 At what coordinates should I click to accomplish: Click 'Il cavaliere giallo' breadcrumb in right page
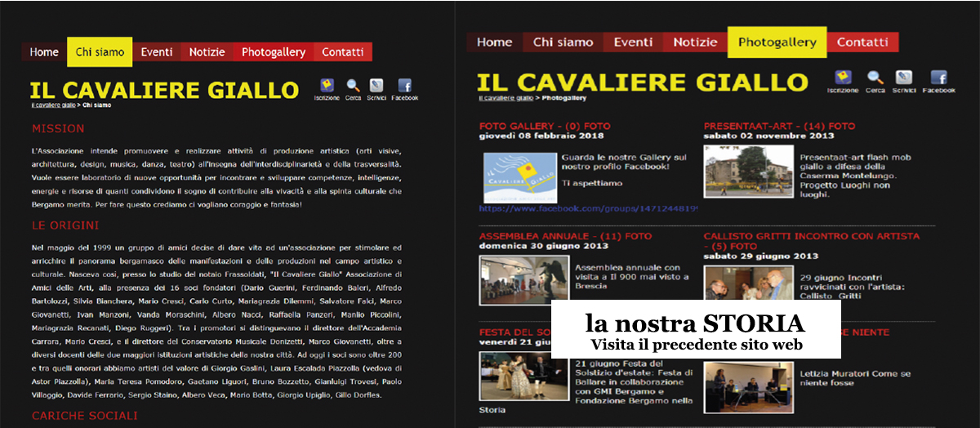pos(506,97)
